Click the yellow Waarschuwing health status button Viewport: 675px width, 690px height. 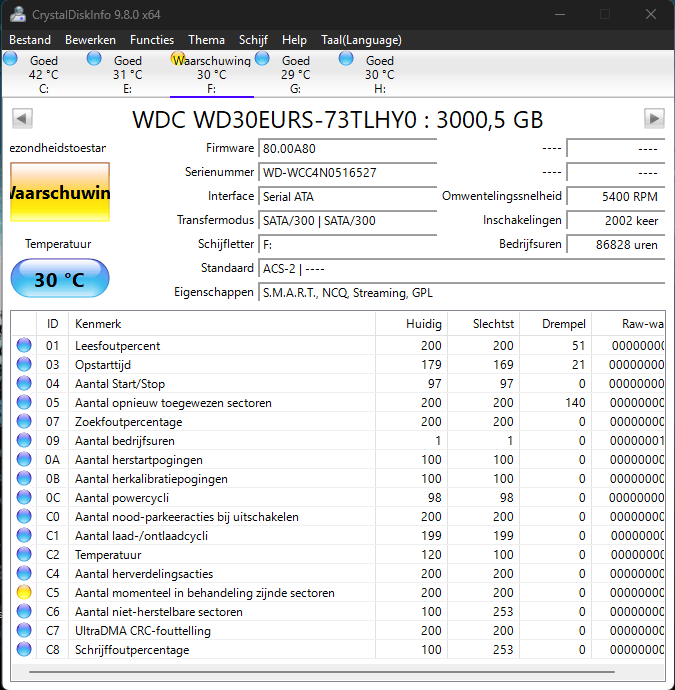coord(60,192)
